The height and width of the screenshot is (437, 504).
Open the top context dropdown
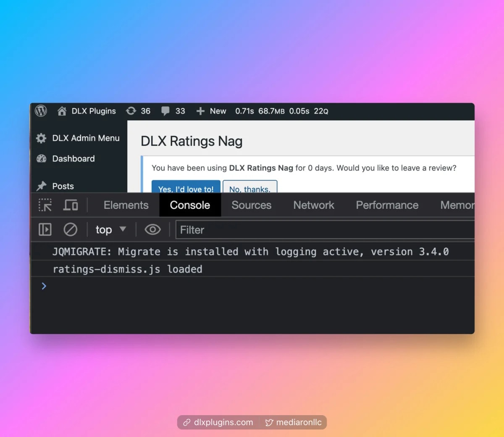click(x=111, y=229)
